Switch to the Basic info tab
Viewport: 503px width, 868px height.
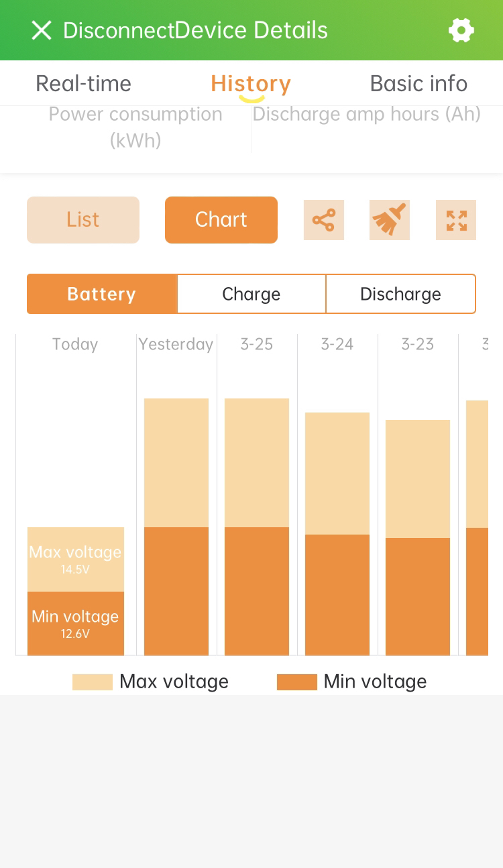418,84
